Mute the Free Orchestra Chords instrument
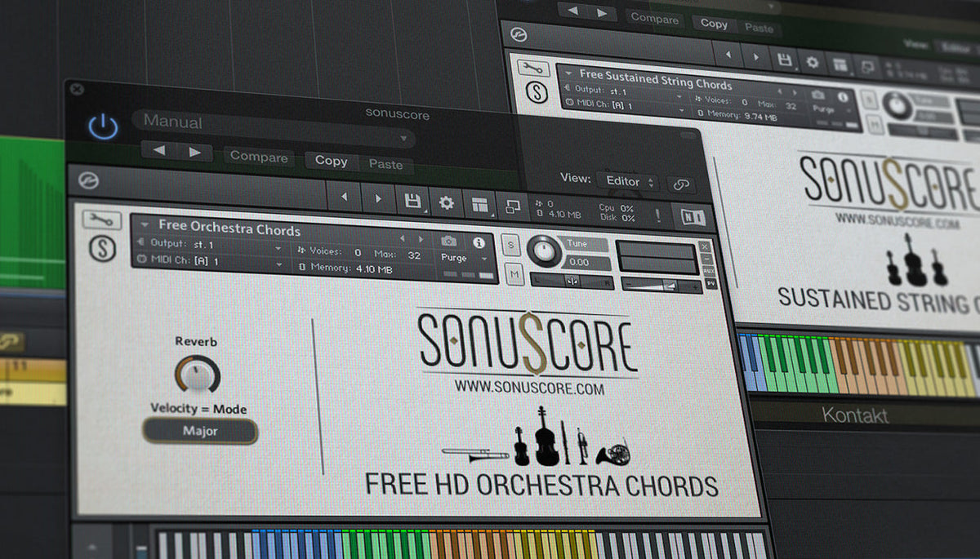Image resolution: width=980 pixels, height=559 pixels. coord(514,275)
